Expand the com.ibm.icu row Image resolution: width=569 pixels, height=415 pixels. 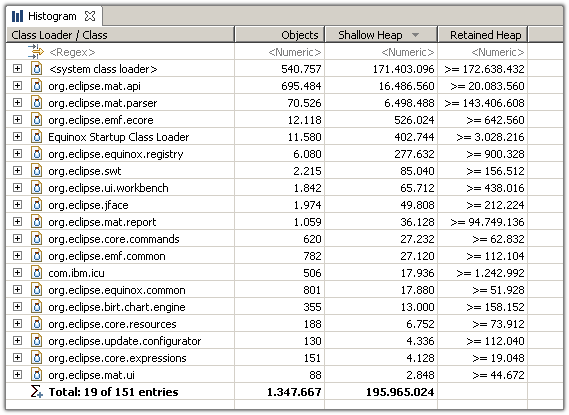point(17,273)
